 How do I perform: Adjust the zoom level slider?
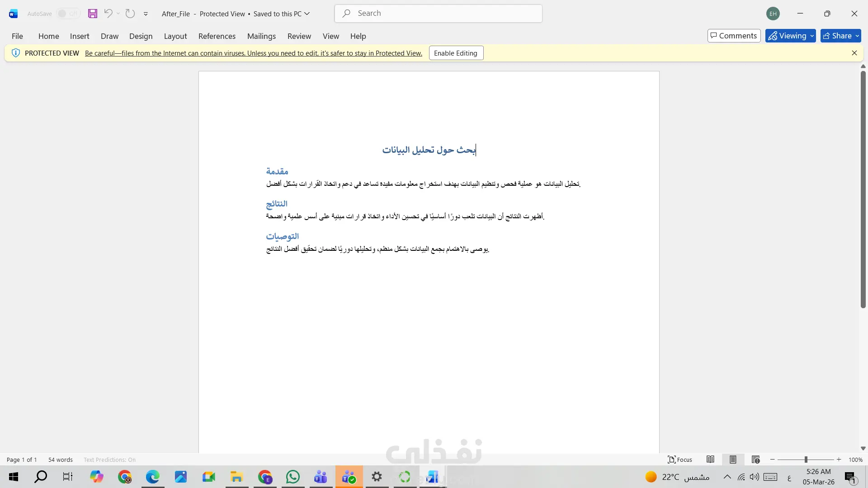coord(806,460)
